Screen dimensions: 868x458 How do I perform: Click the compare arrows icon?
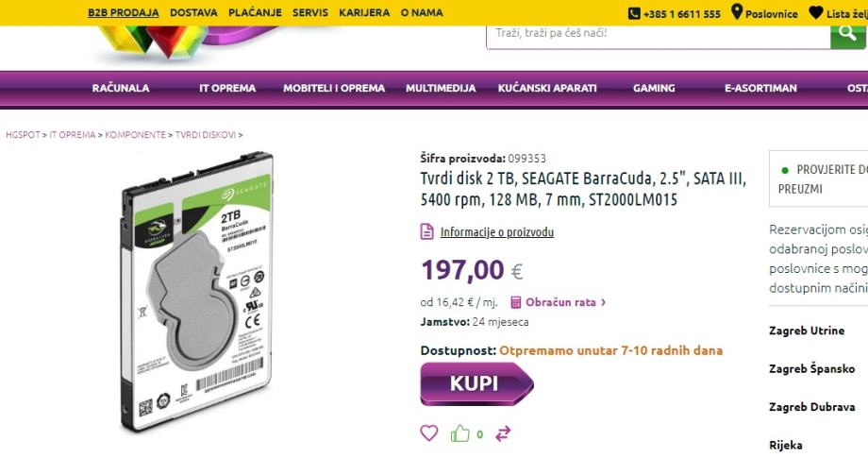tap(503, 433)
